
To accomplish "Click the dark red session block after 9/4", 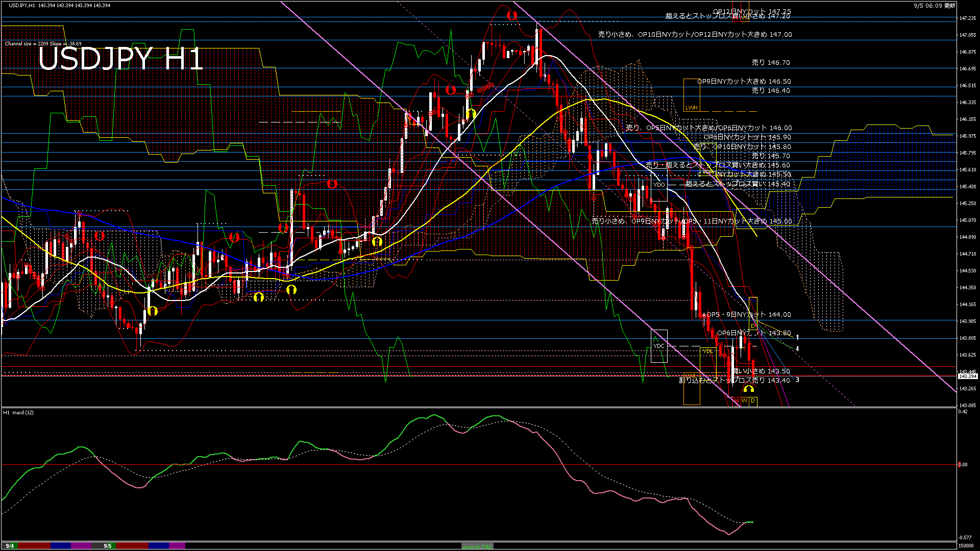I will 35,546.
